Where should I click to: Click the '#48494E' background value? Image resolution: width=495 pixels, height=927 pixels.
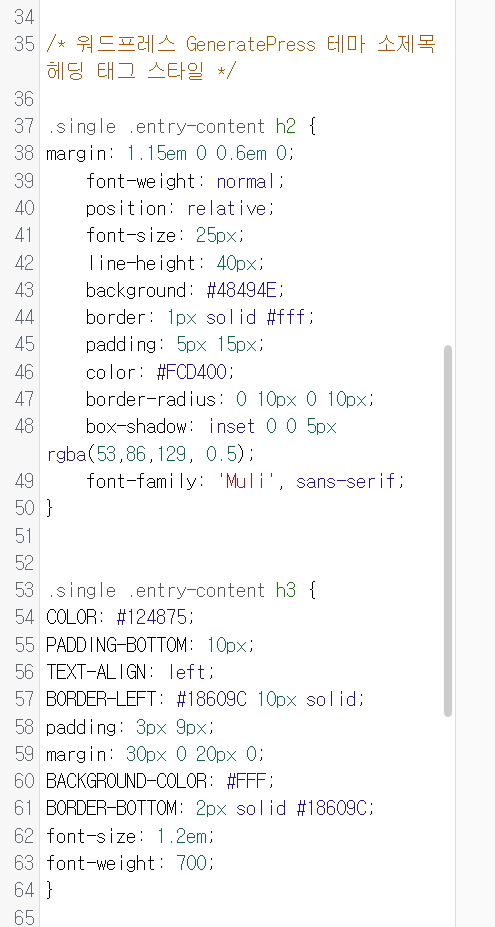242,290
